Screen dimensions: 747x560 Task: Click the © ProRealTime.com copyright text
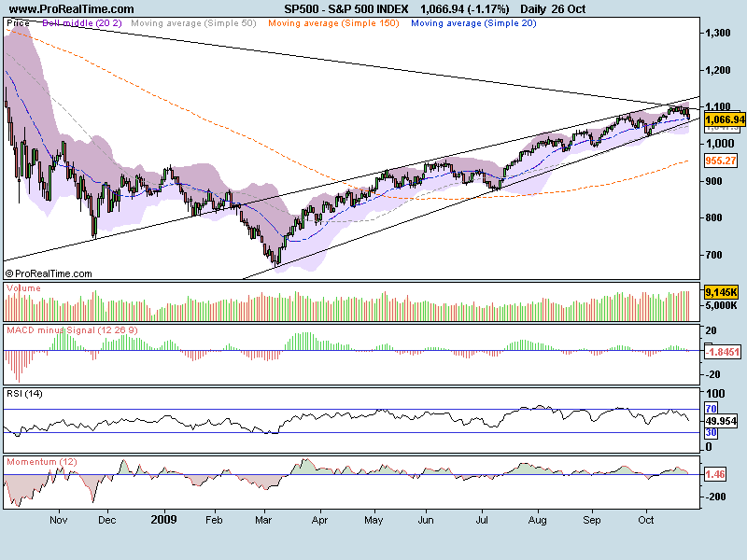pos(49,273)
